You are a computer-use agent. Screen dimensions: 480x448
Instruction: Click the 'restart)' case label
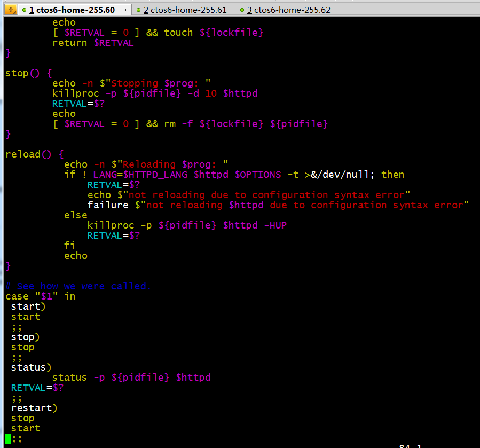[x=34, y=408]
